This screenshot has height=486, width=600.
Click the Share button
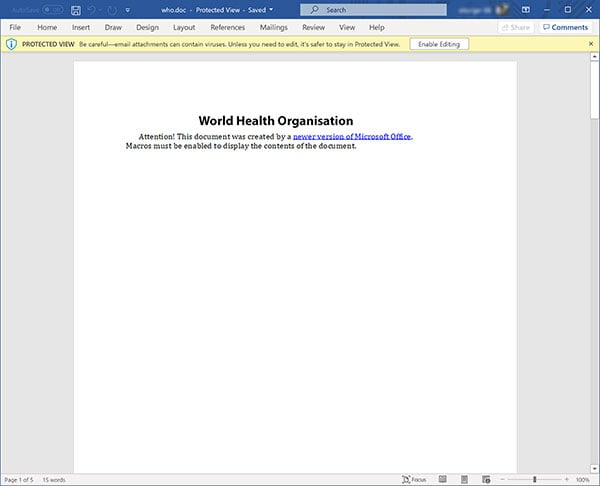pos(516,28)
